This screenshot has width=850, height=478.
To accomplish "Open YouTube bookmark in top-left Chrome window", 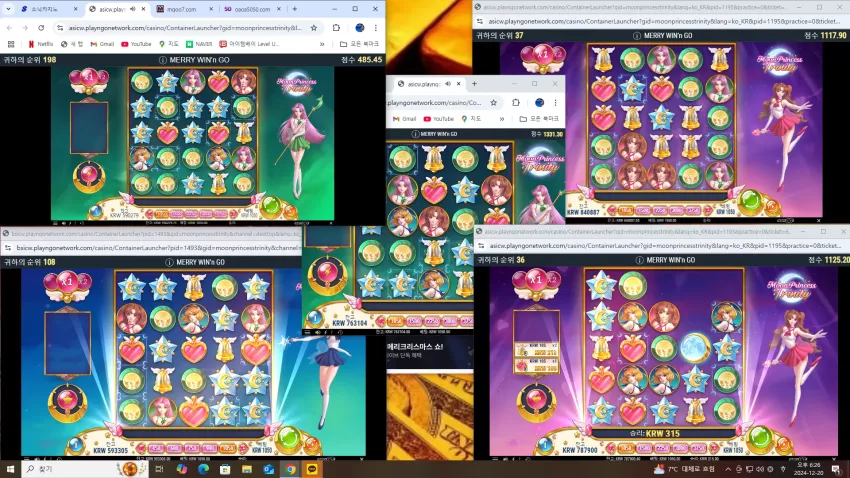I will click(x=136, y=44).
